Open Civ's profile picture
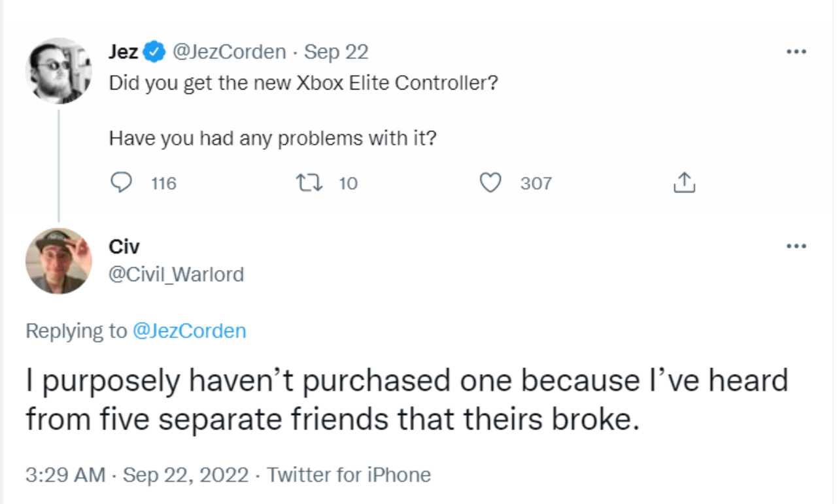 click(x=59, y=261)
